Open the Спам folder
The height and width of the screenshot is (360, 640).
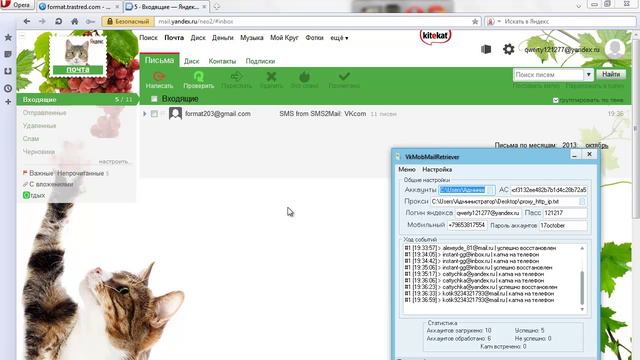(31, 139)
